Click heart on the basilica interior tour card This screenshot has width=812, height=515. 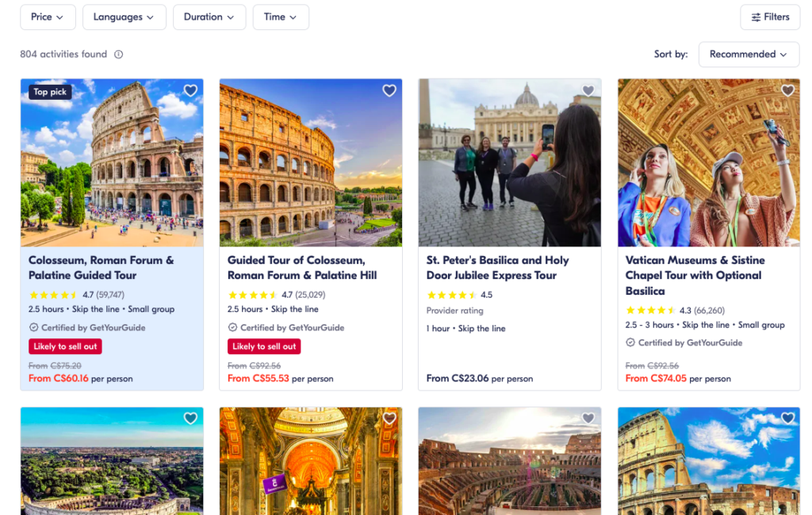pyautogui.click(x=389, y=418)
